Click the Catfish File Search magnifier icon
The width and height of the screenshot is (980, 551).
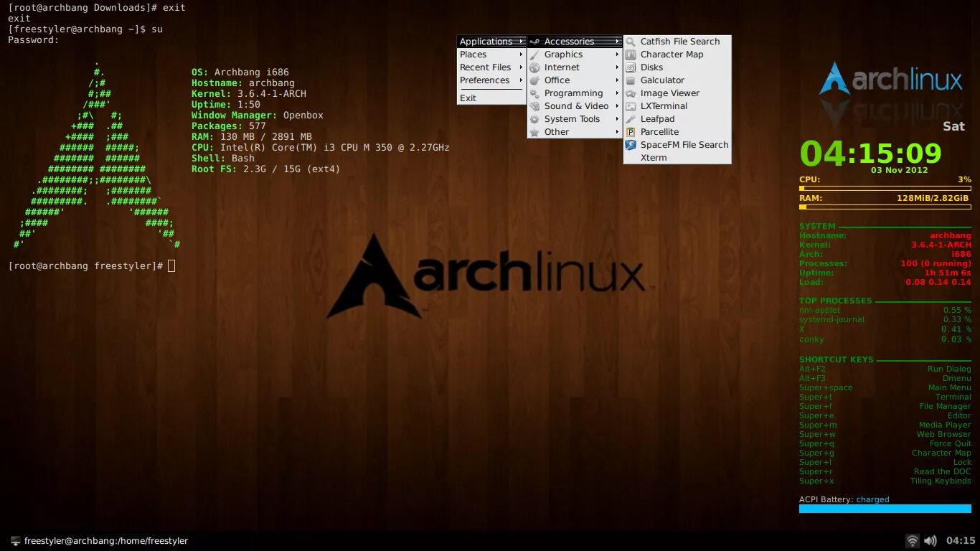point(631,42)
